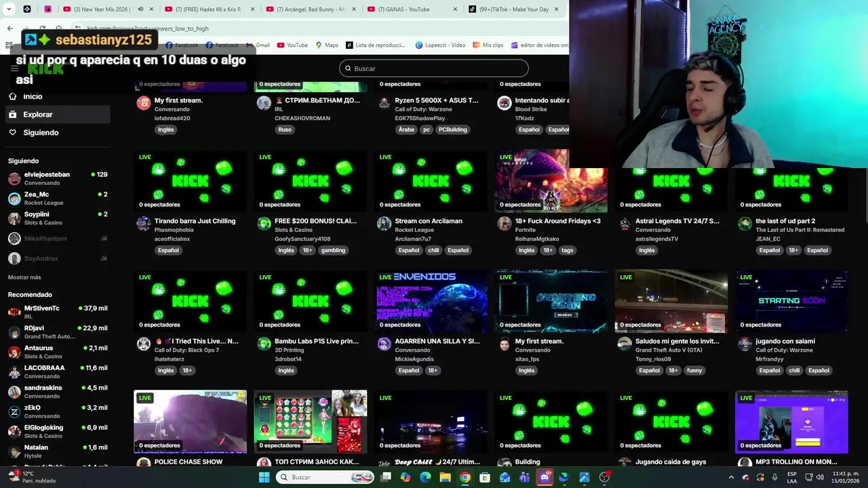Open Rocket League category under Arcilaman stream
The image size is (868, 488).
tap(414, 230)
